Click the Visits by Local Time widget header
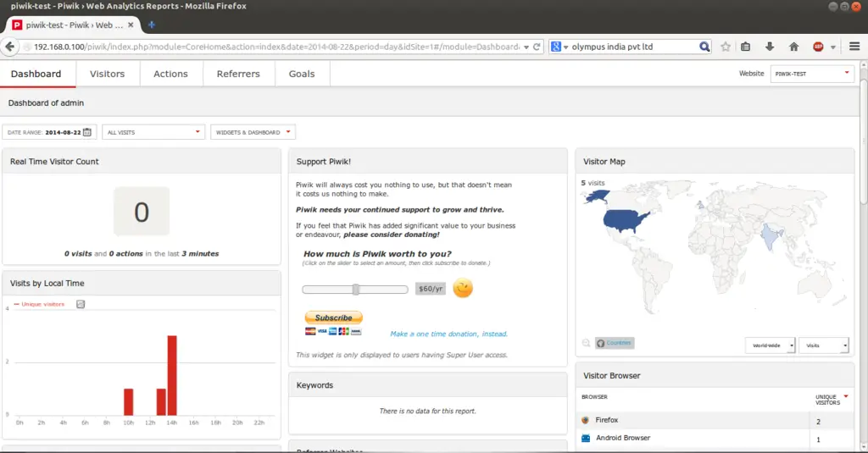Viewport: 868px width, 453px height. pyautogui.click(x=142, y=283)
